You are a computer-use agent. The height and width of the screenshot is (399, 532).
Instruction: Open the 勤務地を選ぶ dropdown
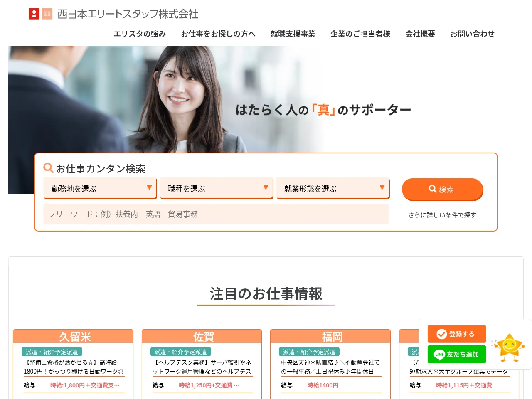coord(100,188)
